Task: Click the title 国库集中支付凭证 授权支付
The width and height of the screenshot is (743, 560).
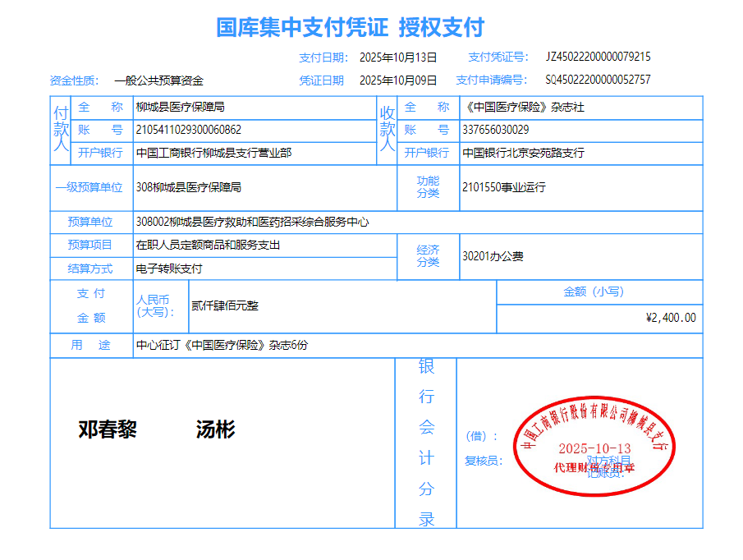Action: (x=350, y=27)
